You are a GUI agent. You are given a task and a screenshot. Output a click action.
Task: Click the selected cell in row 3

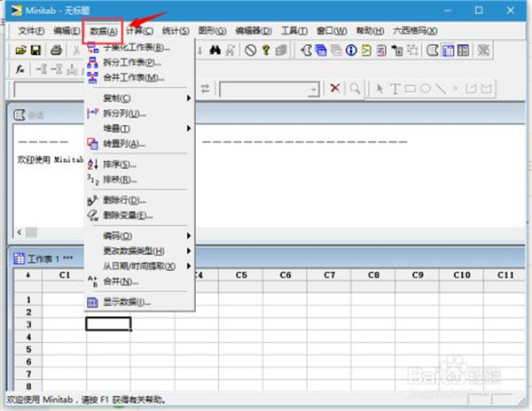pyautogui.click(x=108, y=324)
